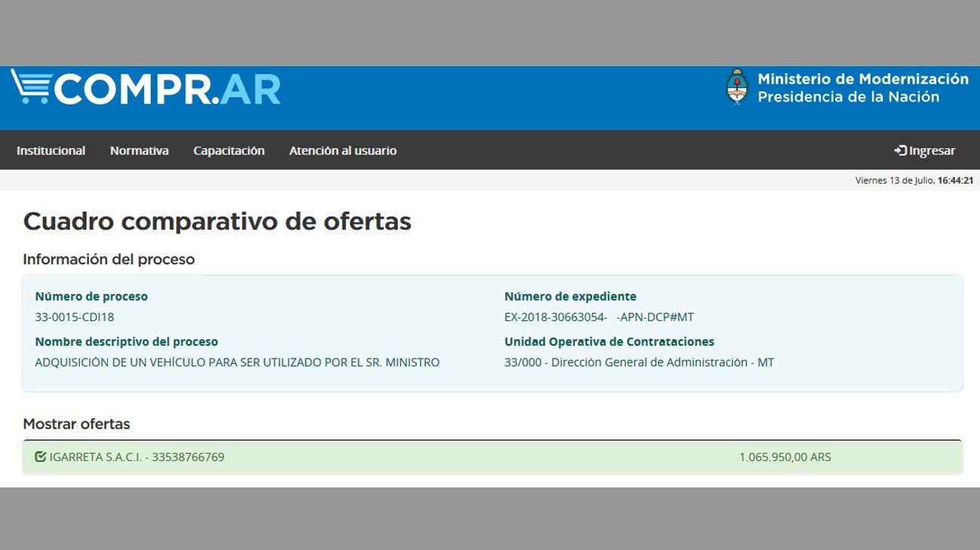Open the Normativa menu
The width and height of the screenshot is (980, 550).
pos(139,151)
